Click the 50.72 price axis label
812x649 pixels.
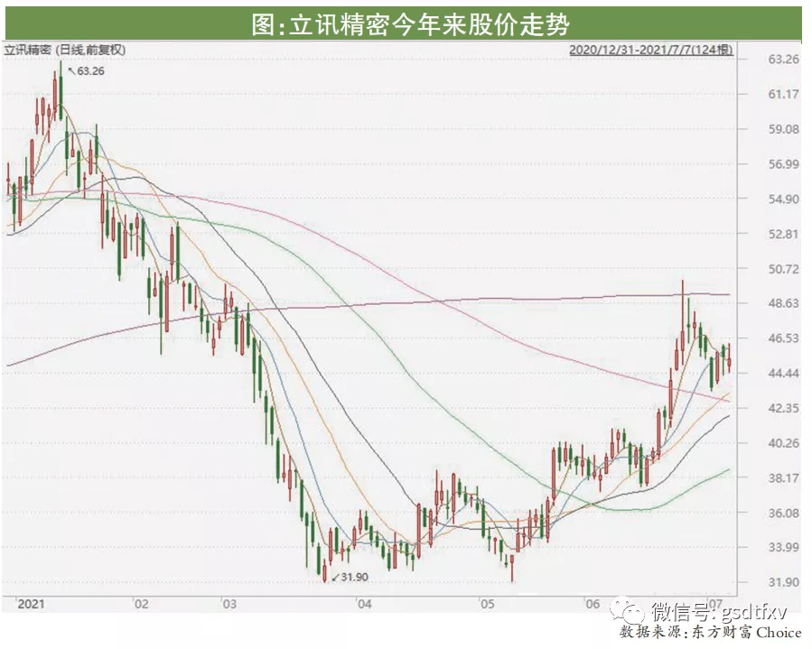783,269
